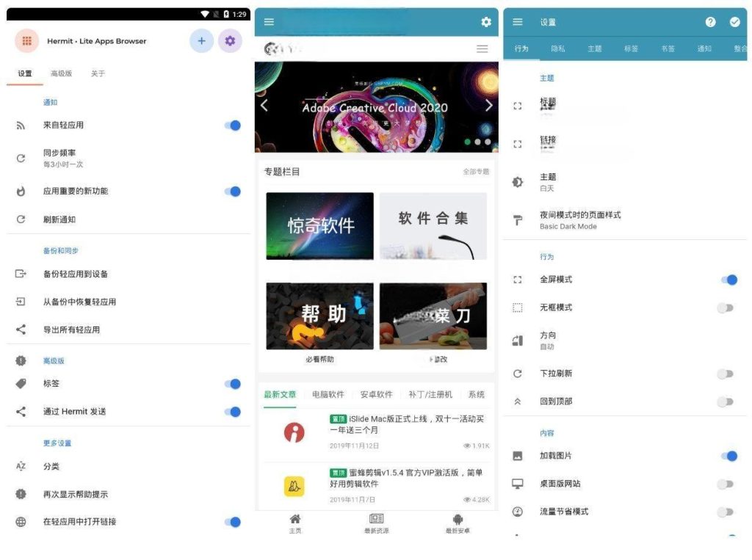Image resolution: width=752 pixels, height=560 pixels.
Task: Open the 帮助 topic thumbnail
Action: pyautogui.click(x=320, y=316)
